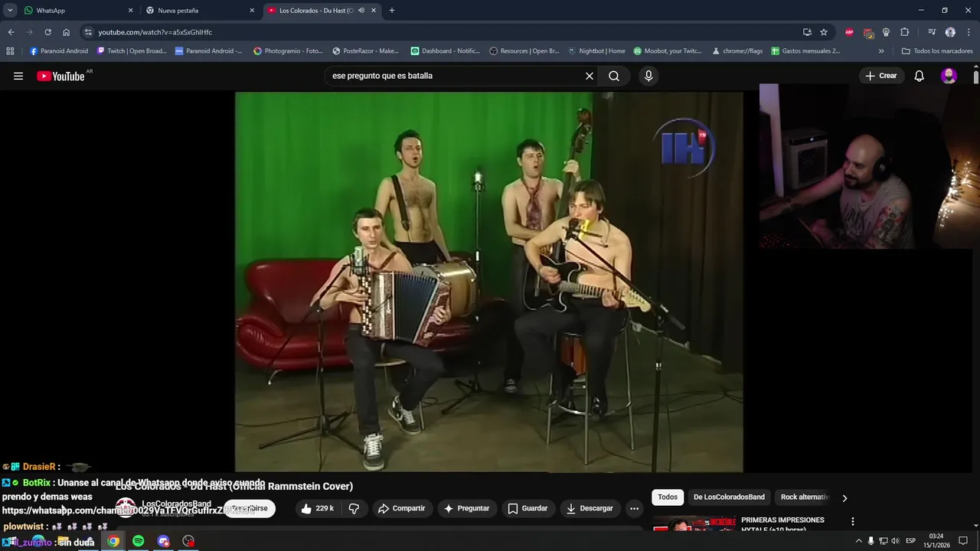Image resolution: width=980 pixels, height=551 pixels.
Task: Open the Chrome apps grid shortcut
Action: 10,51
